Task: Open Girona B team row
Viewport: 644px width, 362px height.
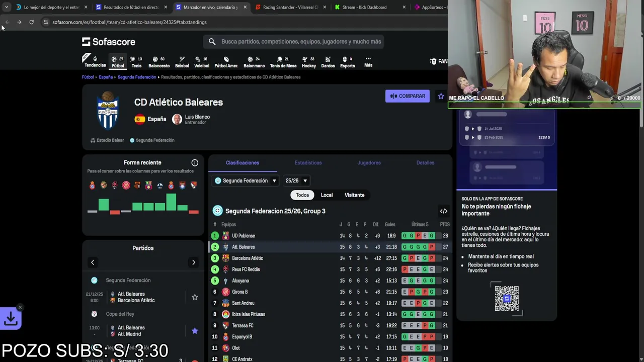Action: (330, 292)
